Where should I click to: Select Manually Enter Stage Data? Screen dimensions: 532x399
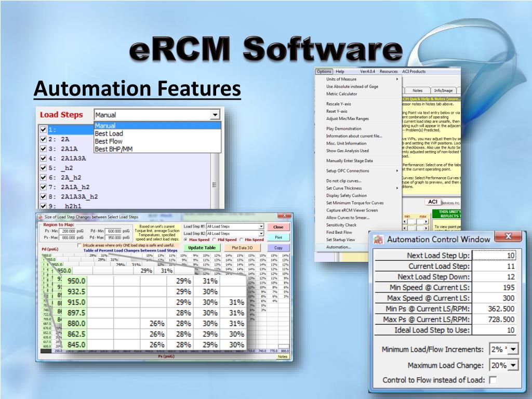click(358, 161)
